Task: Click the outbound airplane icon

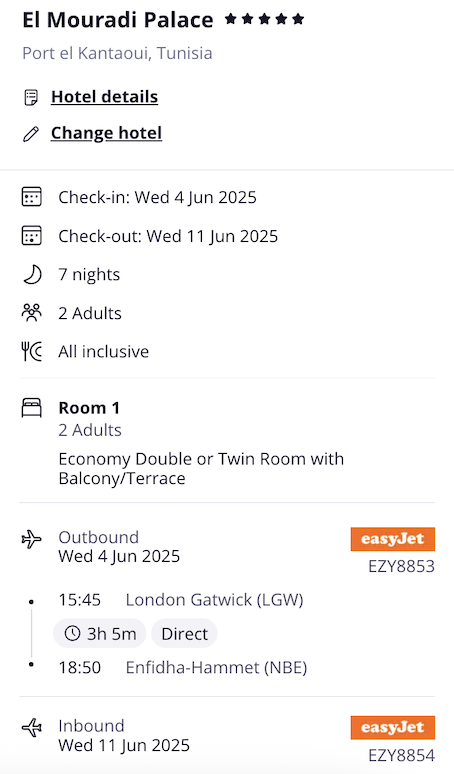Action: point(32,539)
